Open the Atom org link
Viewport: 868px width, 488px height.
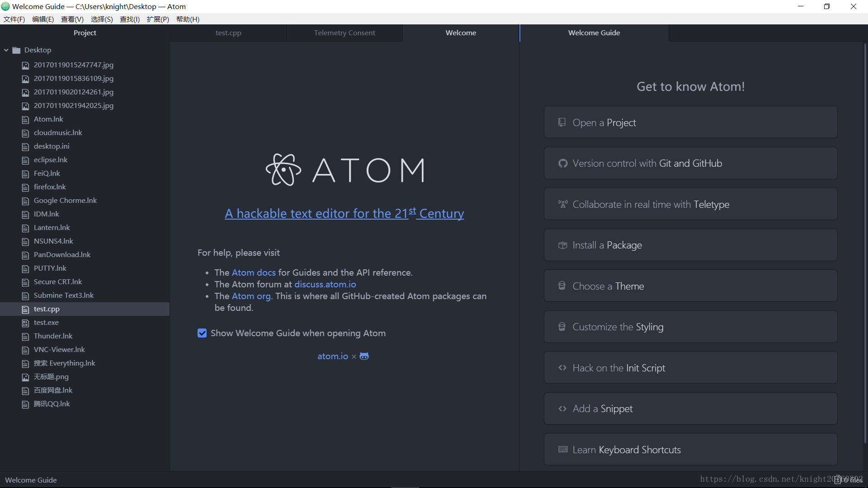251,296
